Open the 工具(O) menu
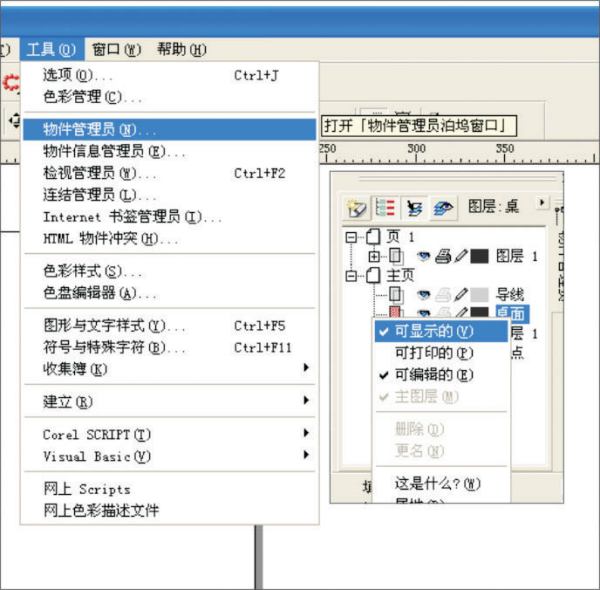This screenshot has height=590, width=600. point(52,49)
